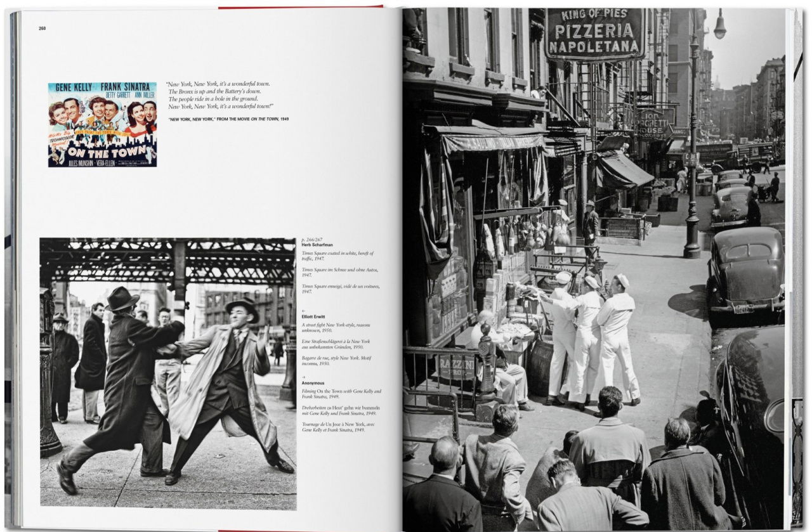The height and width of the screenshot is (532, 812).
Task: Click the Anonymous caption heading
Action: coord(313,383)
